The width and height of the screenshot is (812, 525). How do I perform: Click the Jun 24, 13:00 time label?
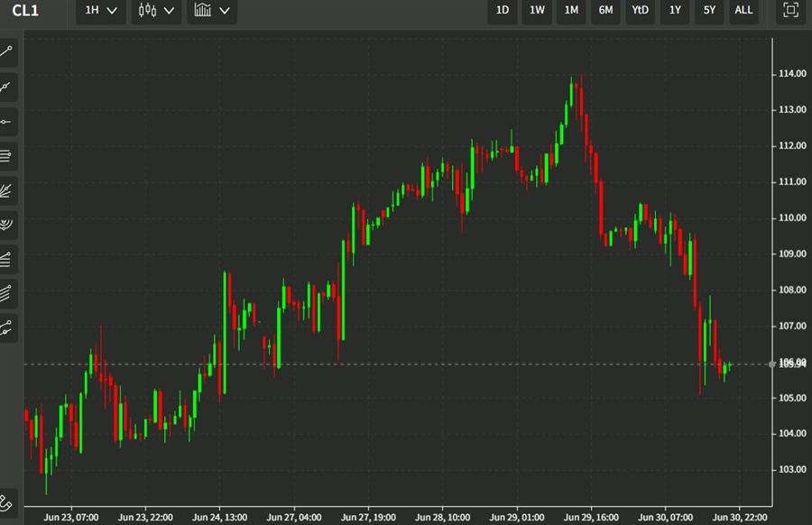click(219, 517)
